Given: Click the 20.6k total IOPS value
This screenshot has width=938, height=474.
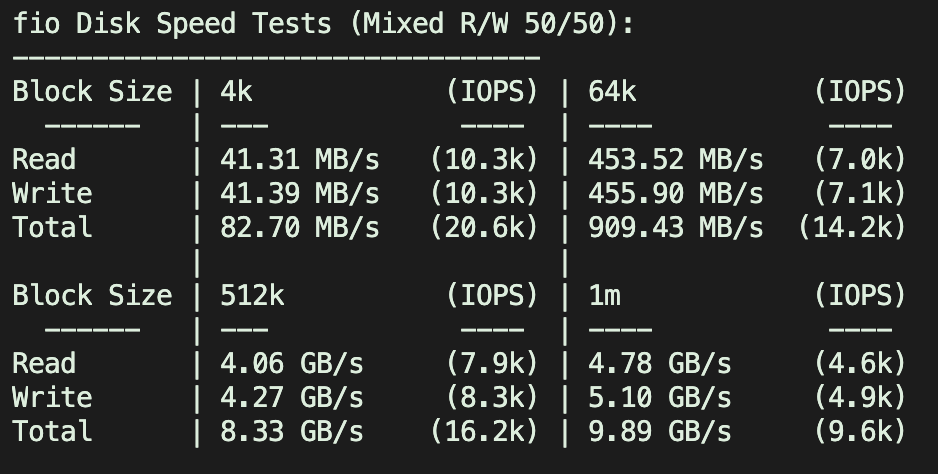Looking at the screenshot, I should coord(484,228).
